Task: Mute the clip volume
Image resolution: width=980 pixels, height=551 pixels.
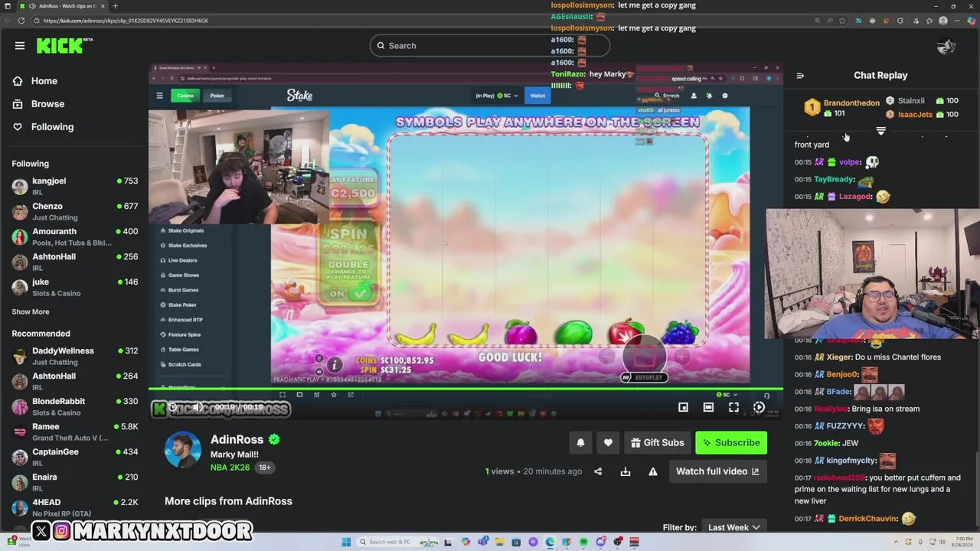Action: tap(198, 407)
